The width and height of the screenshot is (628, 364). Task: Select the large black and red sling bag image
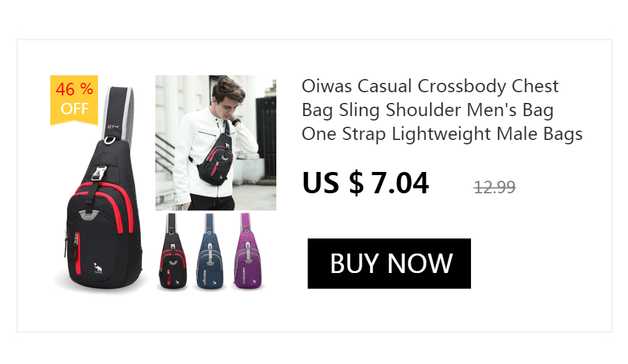point(100,188)
